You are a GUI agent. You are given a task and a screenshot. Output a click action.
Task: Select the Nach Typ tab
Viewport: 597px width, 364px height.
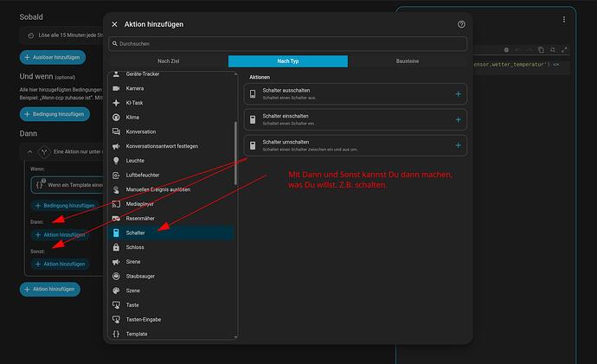point(288,61)
